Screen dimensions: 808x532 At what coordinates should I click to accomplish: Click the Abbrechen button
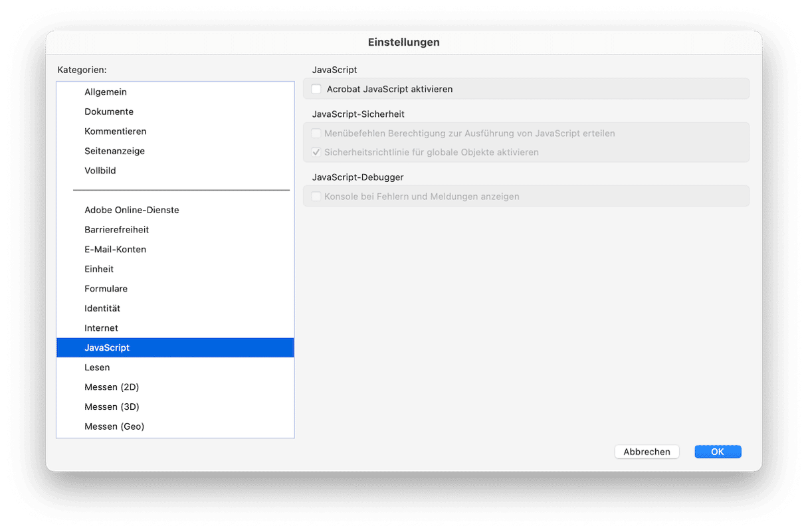[x=647, y=452]
